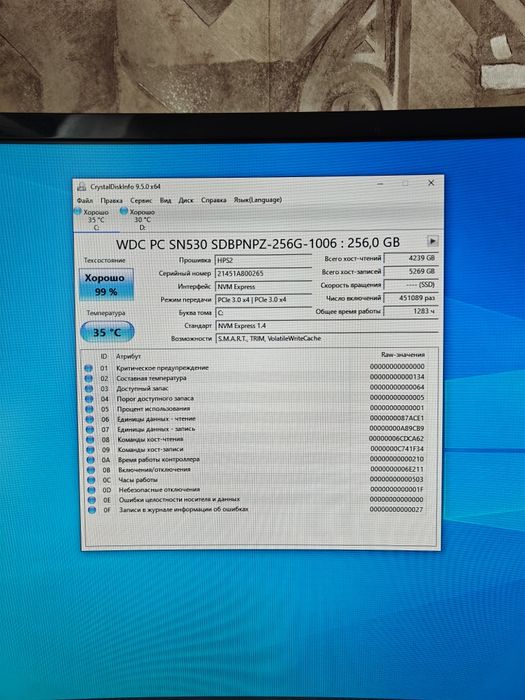Viewport: 525px width, 700px height.
Task: Click status icon for 07 Единицы данных - запись
Action: [90, 429]
